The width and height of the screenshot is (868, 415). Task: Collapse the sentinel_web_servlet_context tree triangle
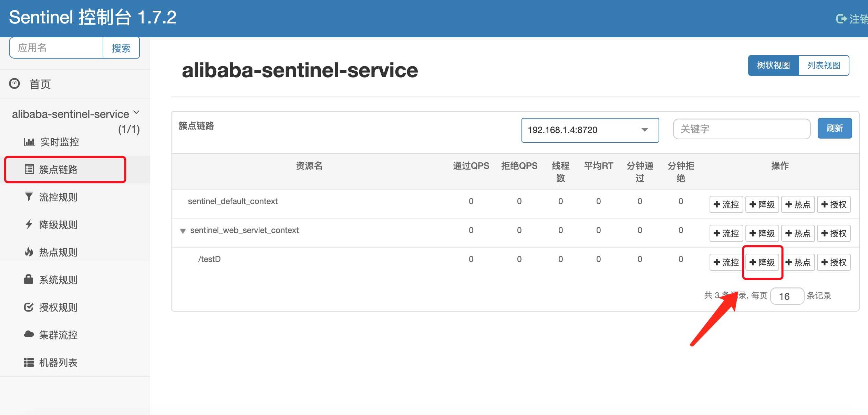[183, 231]
